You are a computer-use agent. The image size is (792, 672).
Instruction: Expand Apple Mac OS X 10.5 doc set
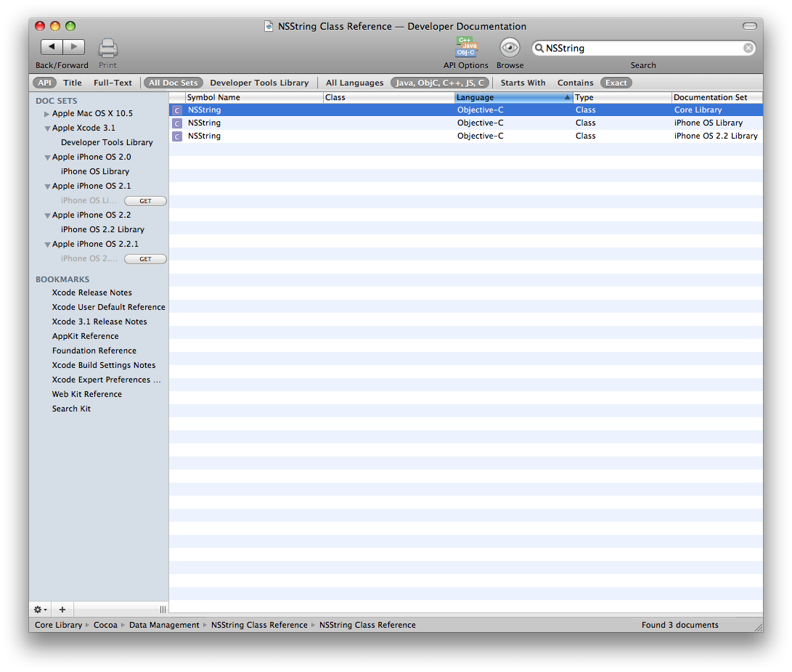coord(47,114)
